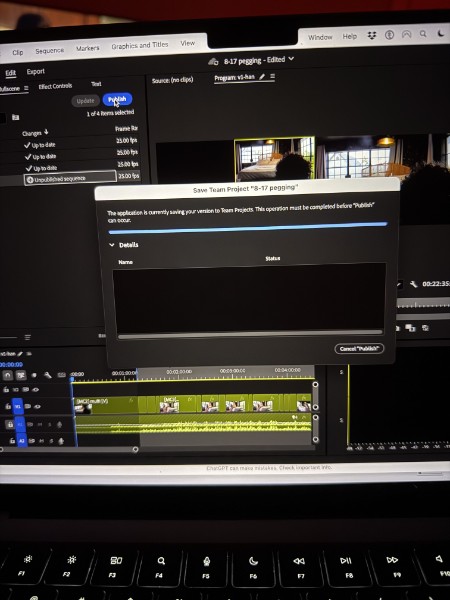Screen dimensions: 450x600
Task: Switch to the Export workspace
Action: point(36,72)
